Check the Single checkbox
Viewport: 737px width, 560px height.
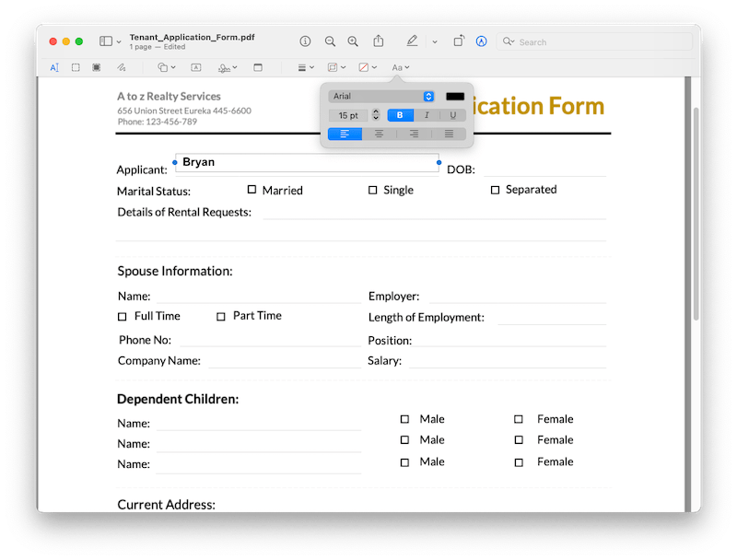click(373, 190)
